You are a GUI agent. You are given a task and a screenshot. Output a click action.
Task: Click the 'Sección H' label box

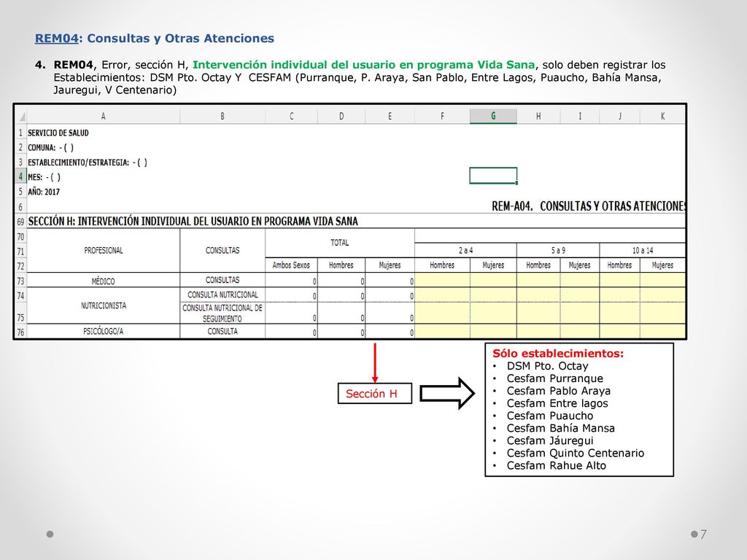[374, 393]
